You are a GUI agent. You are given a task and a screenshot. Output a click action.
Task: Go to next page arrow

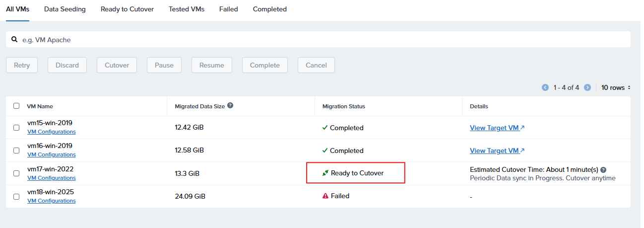click(587, 87)
